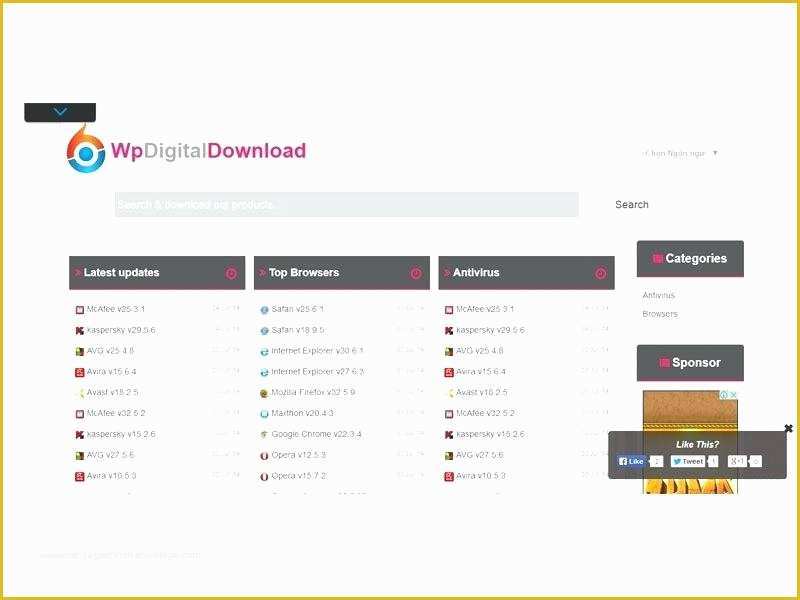The image size is (800, 600).
Task: Click the Search button
Action: [632, 205]
